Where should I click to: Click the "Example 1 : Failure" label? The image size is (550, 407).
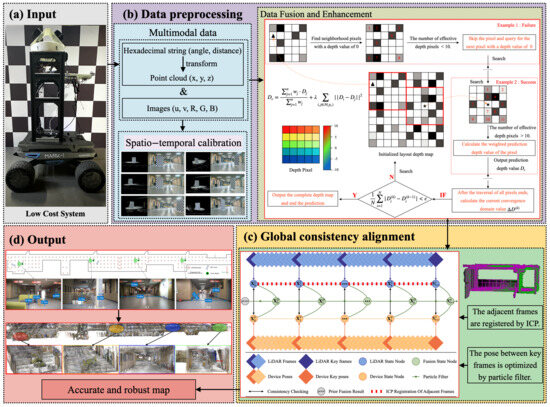[x=516, y=25]
